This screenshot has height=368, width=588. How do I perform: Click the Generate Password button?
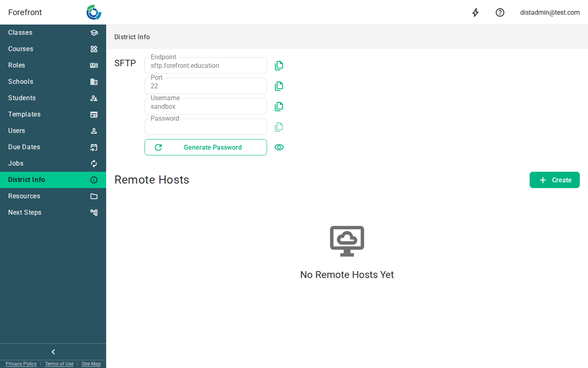[x=206, y=147]
